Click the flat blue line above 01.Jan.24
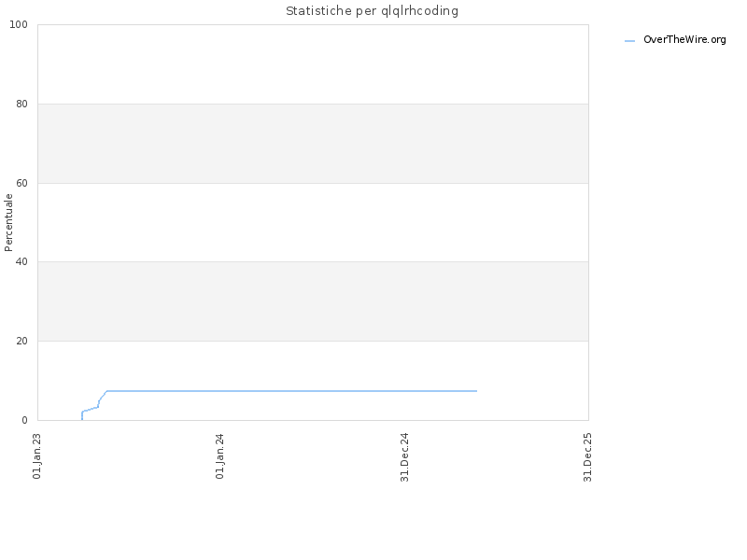This screenshot has width=747, height=560. (x=220, y=391)
